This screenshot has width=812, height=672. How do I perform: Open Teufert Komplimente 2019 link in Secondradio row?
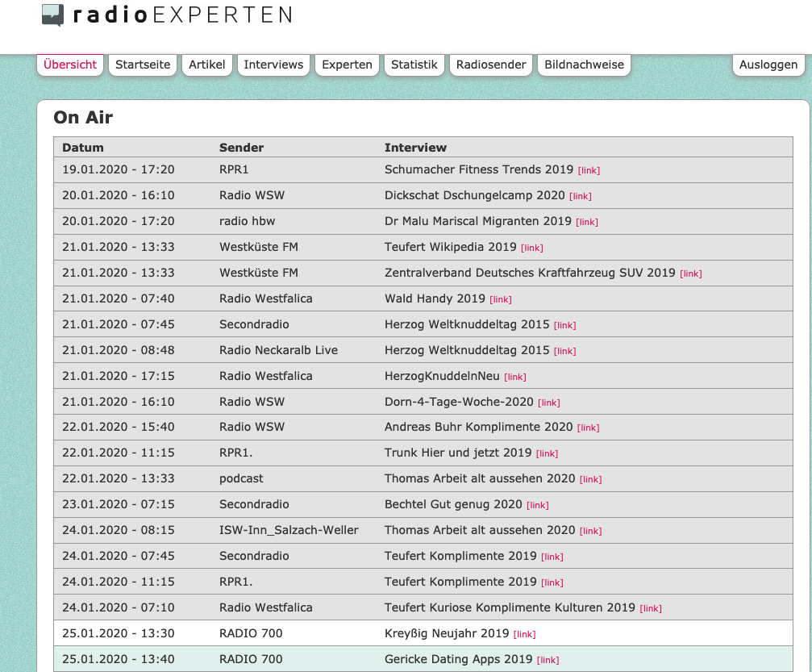click(552, 557)
